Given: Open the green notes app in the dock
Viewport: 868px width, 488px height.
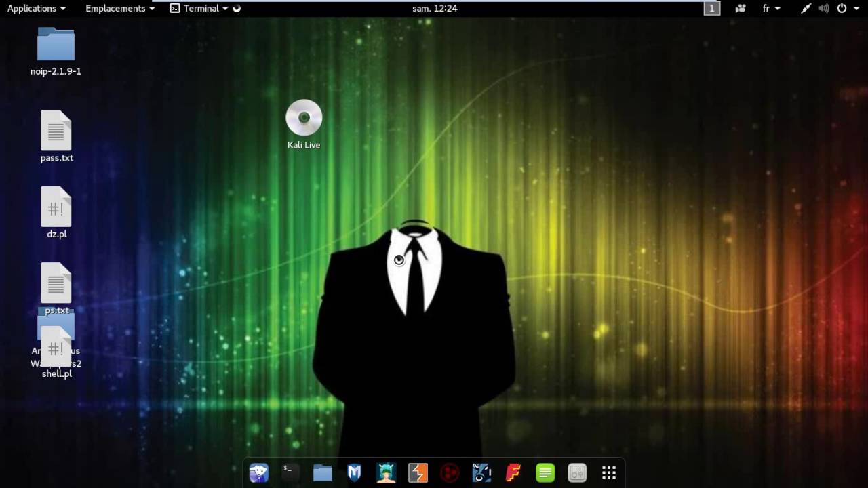Looking at the screenshot, I should tap(545, 472).
